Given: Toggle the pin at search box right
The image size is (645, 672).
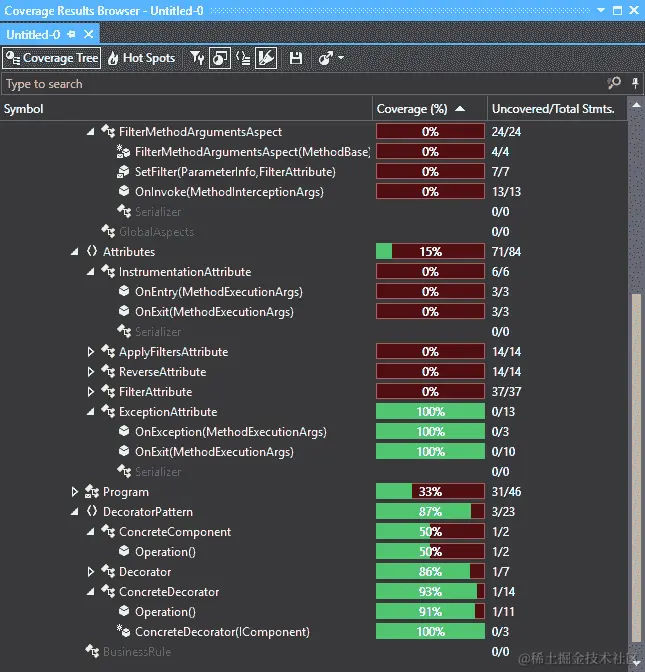Looking at the screenshot, I should pyautogui.click(x=635, y=83).
